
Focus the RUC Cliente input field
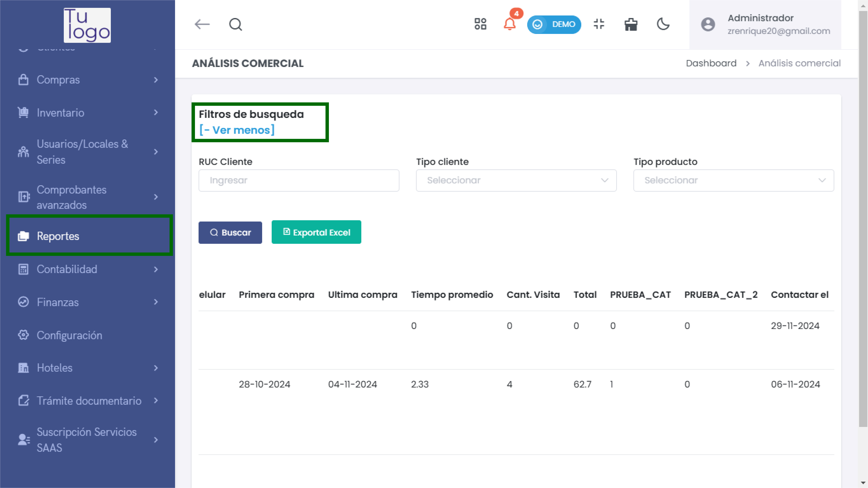click(x=299, y=180)
